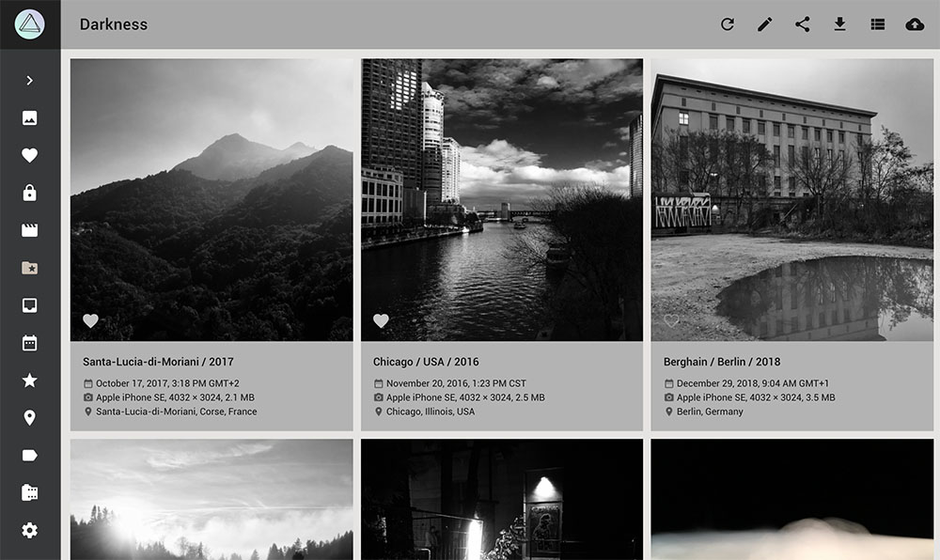The width and height of the screenshot is (940, 560).
Task: Open Library film-folder icon in sidebar
Action: (29, 493)
